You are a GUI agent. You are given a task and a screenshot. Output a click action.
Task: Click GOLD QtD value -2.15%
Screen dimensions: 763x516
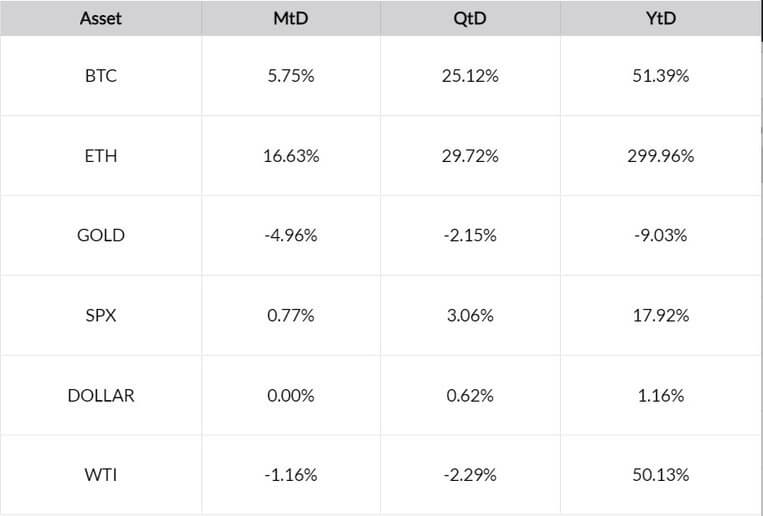point(470,236)
